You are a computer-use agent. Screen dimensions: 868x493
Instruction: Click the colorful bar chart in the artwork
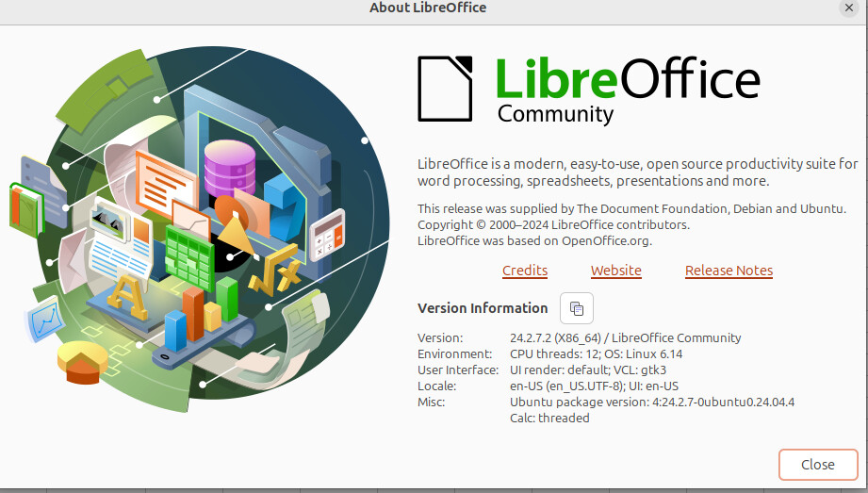[x=201, y=313]
